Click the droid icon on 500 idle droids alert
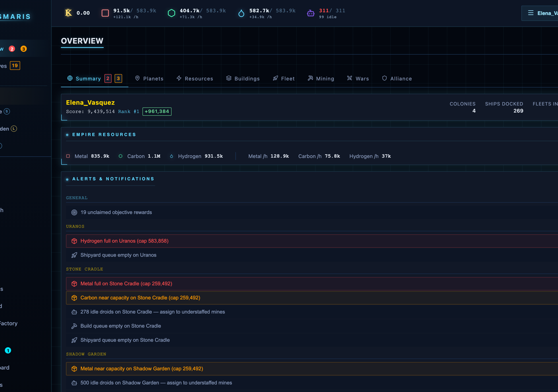558x392 pixels. (x=74, y=383)
